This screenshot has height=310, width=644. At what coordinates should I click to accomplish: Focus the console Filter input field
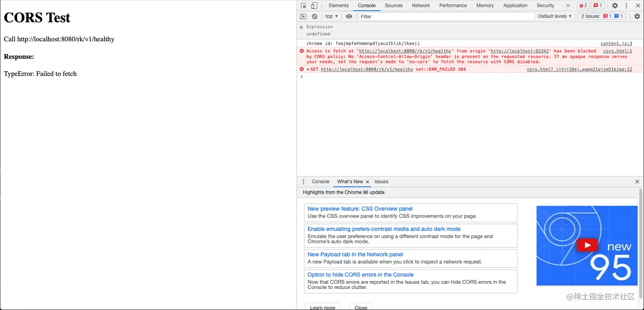pyautogui.click(x=446, y=16)
